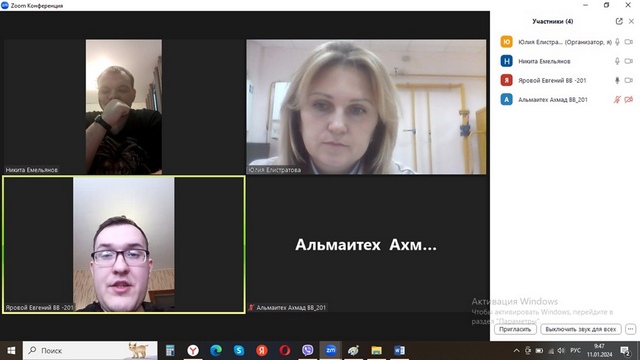Viewport: 640px width, 360px height.
Task: Toggle microphone for Никита Емельянов
Action: pyautogui.click(x=617, y=61)
